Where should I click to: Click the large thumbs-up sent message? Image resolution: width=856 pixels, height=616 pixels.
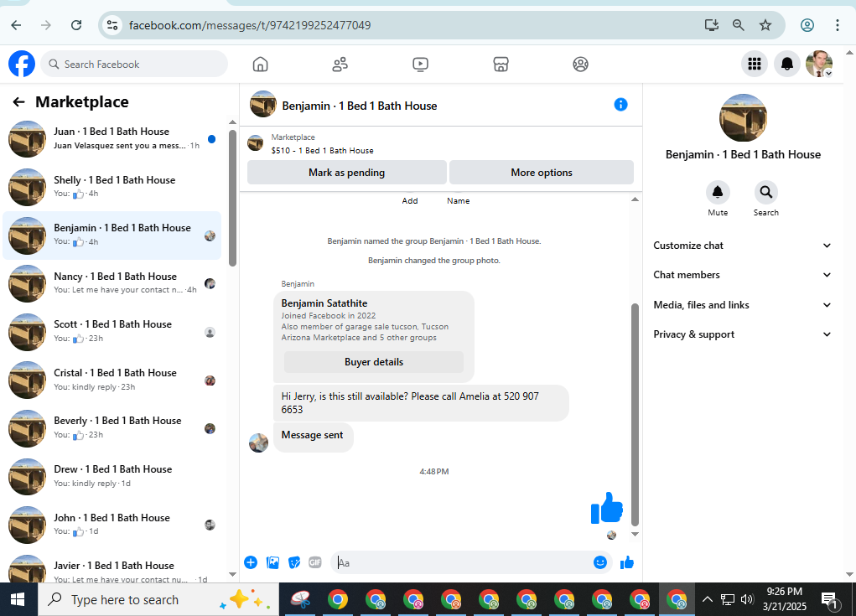[606, 508]
